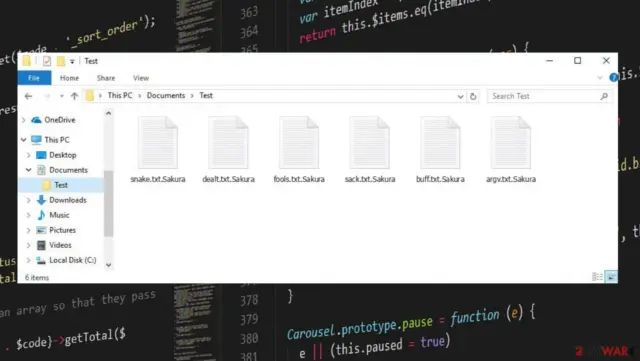This screenshot has width=640, height=361.
Task: Open the File ribbon tab
Action: click(x=34, y=78)
